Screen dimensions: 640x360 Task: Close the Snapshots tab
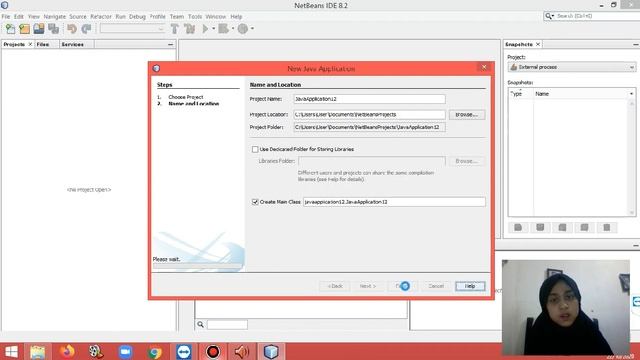point(538,44)
